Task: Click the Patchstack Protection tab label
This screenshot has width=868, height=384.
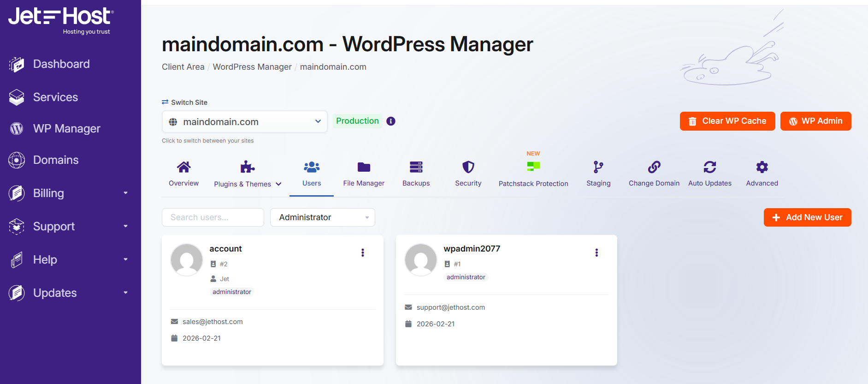Action: (533, 184)
